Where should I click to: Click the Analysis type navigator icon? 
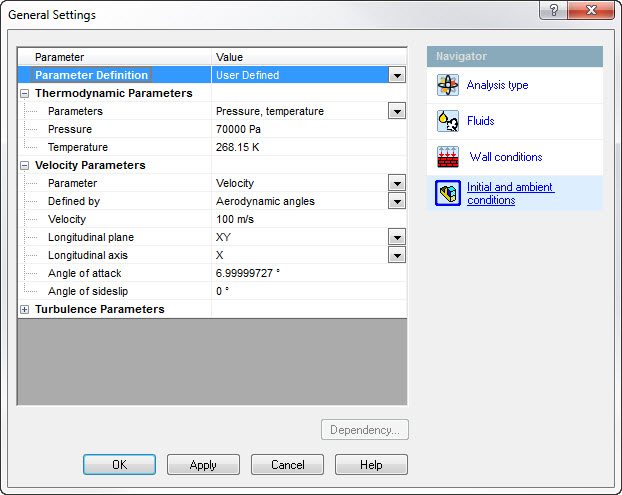click(448, 85)
